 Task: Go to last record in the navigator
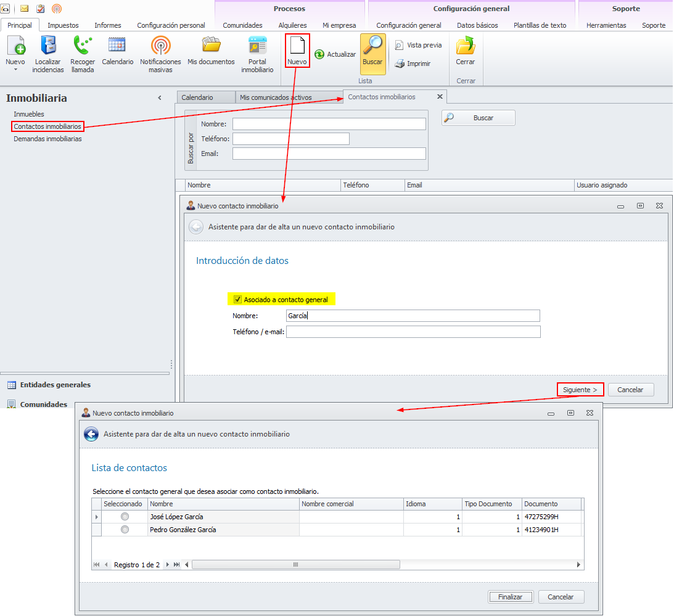[176, 564]
